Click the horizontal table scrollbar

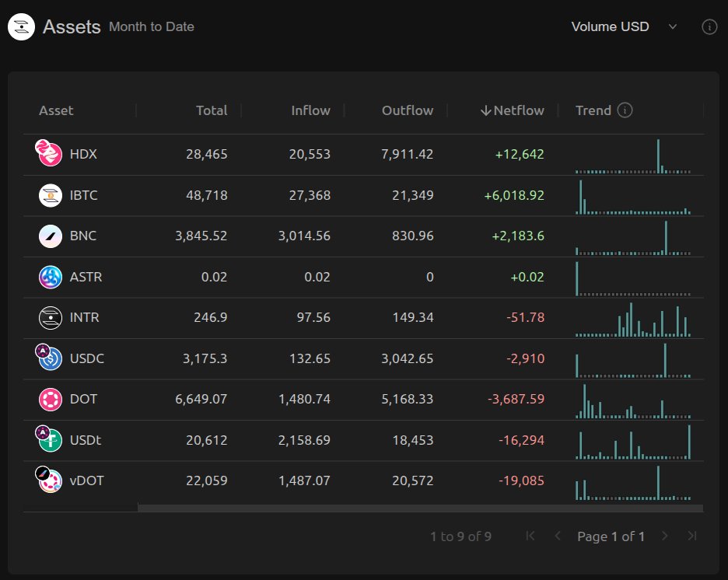coord(420,508)
